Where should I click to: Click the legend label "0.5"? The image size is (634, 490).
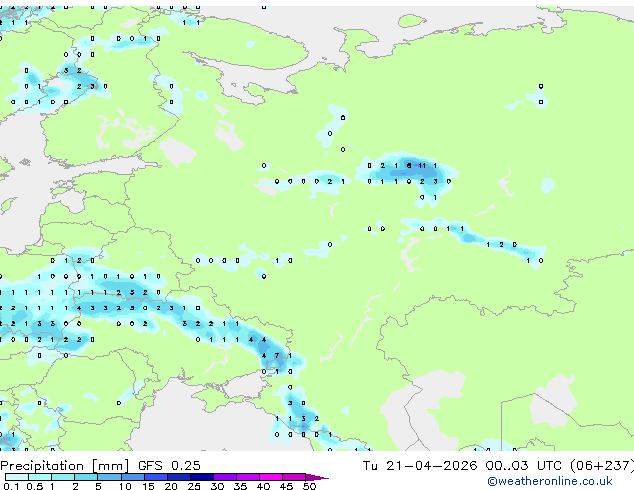click(x=35, y=486)
